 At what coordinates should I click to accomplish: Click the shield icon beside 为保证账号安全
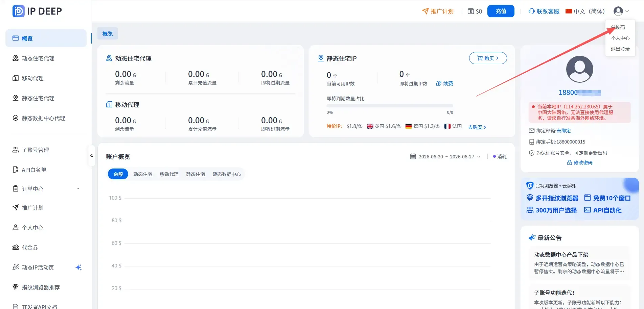tap(532, 153)
